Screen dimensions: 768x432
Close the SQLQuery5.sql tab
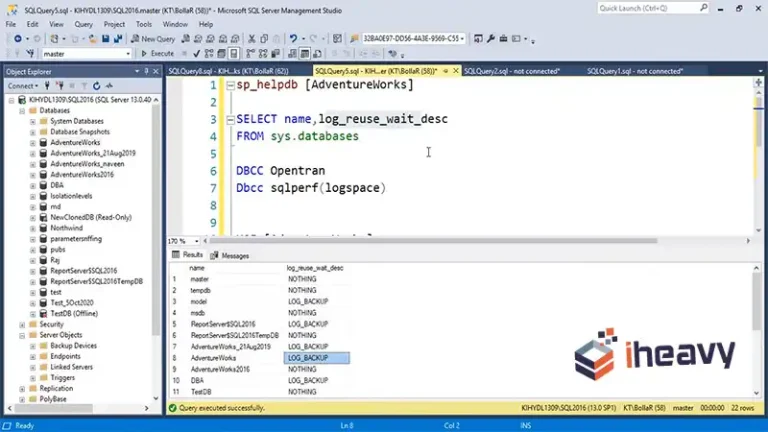coord(456,71)
